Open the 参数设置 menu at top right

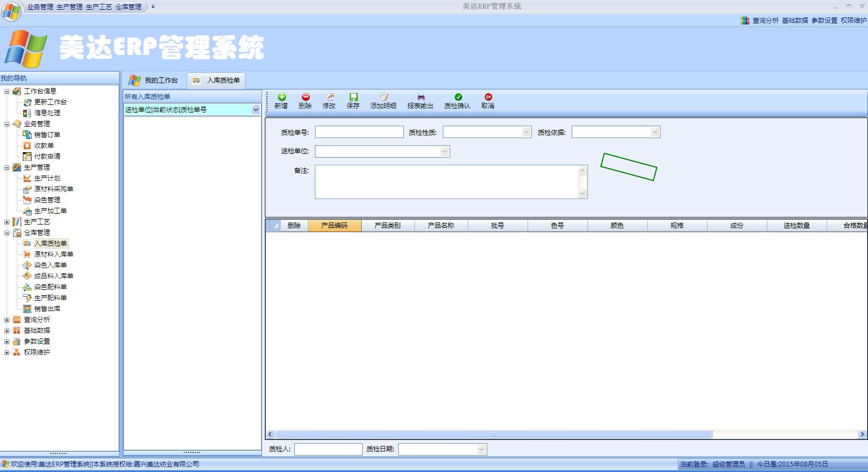(x=824, y=20)
